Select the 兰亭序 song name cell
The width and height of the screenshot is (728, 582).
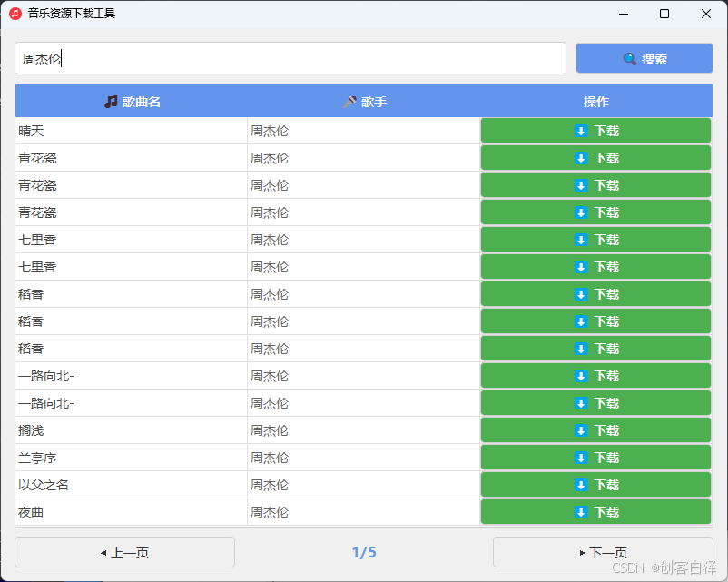point(132,458)
